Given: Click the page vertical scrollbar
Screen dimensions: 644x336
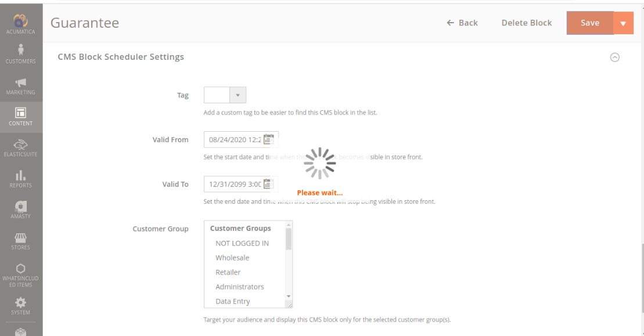Looking at the screenshot, I should (x=642, y=278).
